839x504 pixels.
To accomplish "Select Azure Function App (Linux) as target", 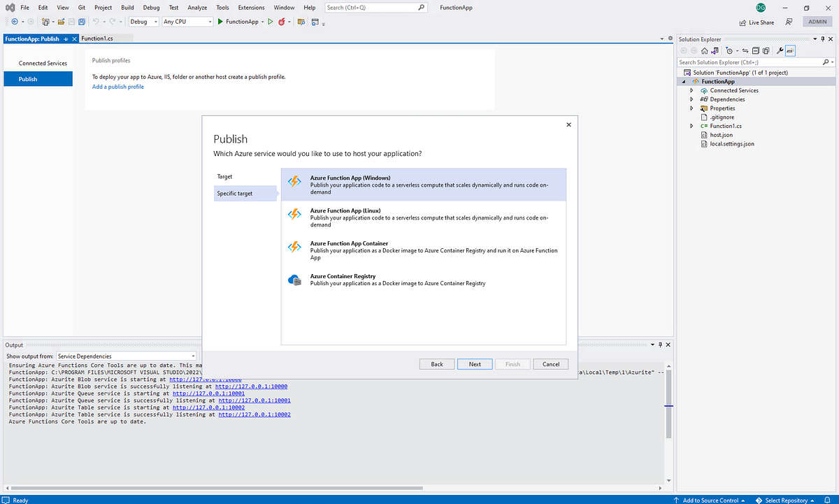I will point(422,217).
